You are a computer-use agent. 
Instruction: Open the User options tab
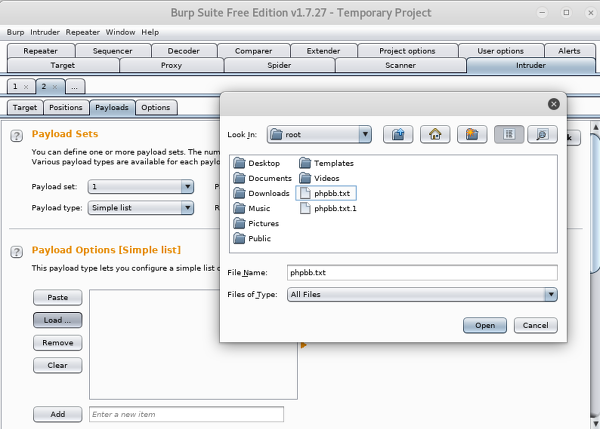click(501, 51)
